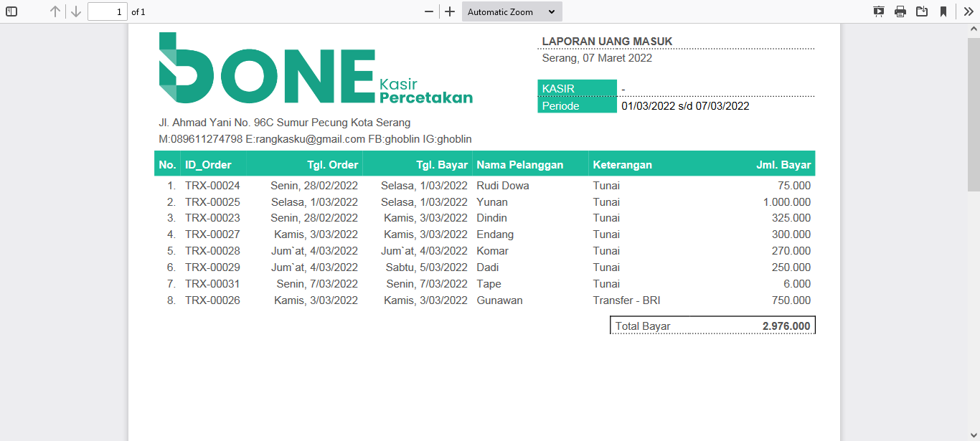
Task: Click customer name Yunan
Action: pos(492,202)
